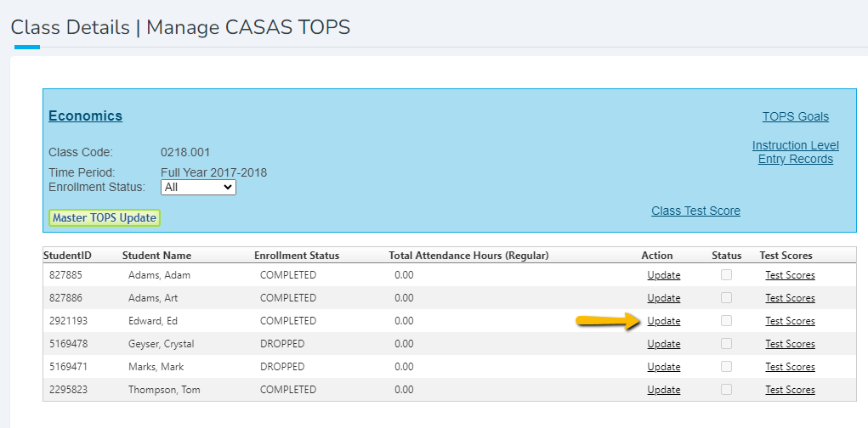
Task: Click the Master TOPS Update button
Action: pos(105,218)
